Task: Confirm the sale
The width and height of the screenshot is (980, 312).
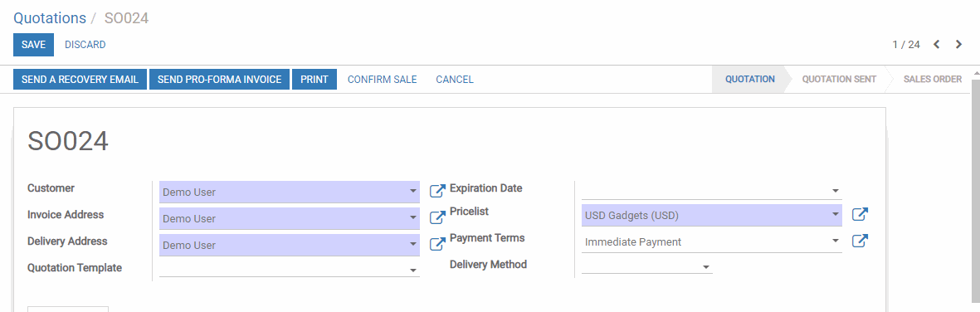Action: tap(382, 80)
